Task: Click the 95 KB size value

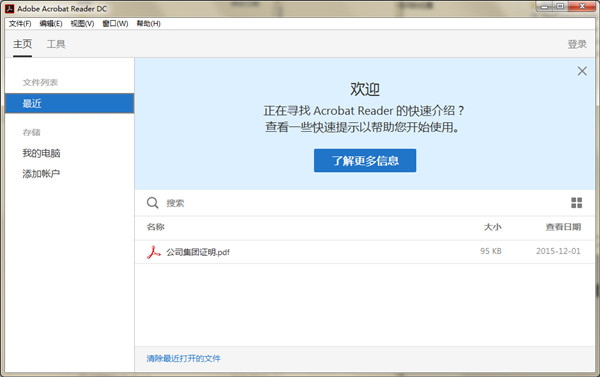Action: [491, 251]
